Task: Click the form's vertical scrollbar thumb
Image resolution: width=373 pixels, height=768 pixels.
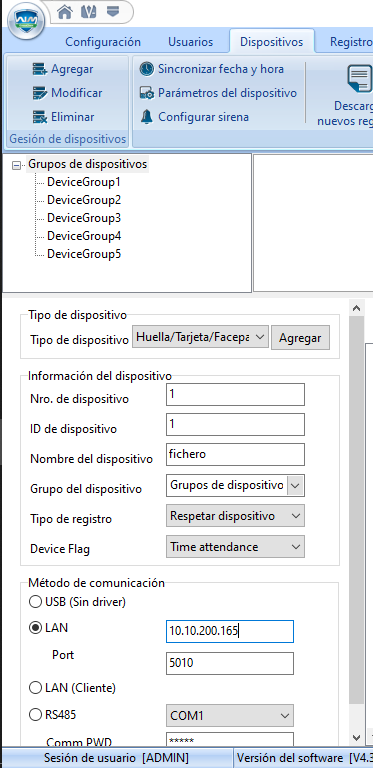Action: click(x=357, y=509)
